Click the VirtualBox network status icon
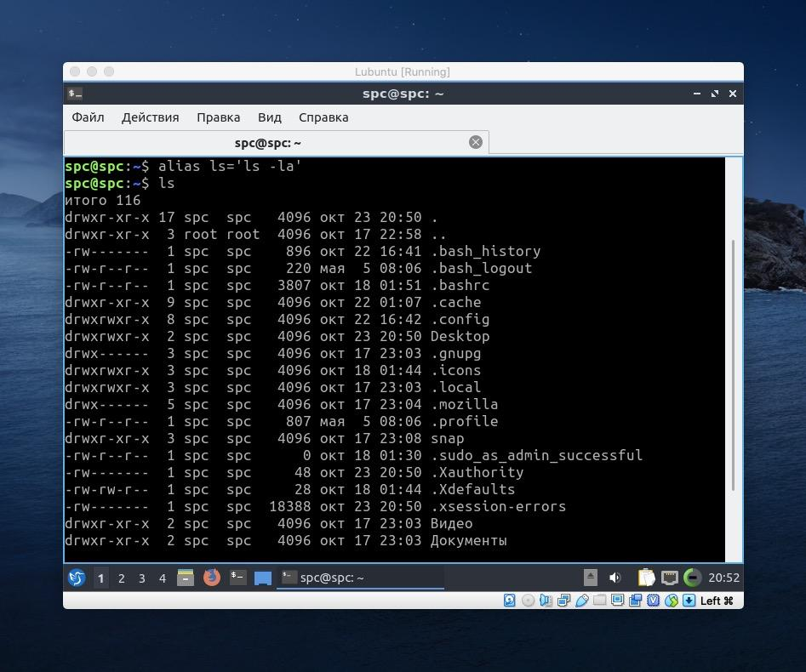Image resolution: width=806 pixels, height=672 pixels. [562, 601]
